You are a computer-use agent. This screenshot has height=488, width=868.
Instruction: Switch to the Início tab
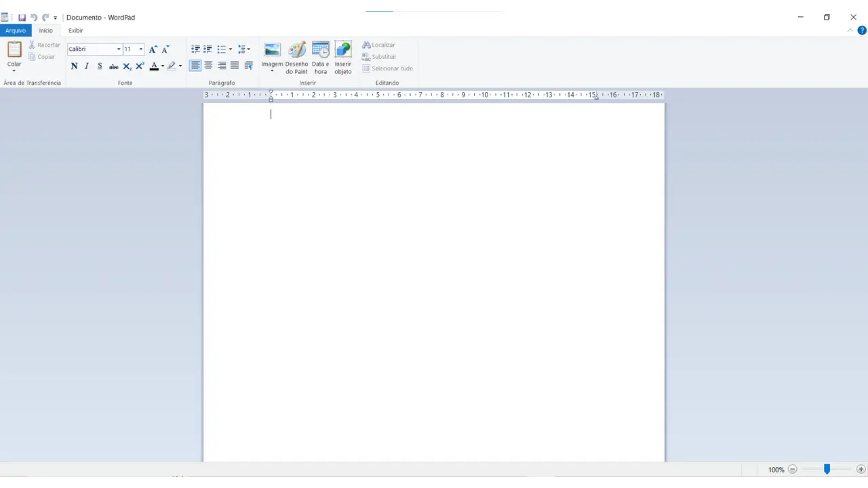(45, 30)
